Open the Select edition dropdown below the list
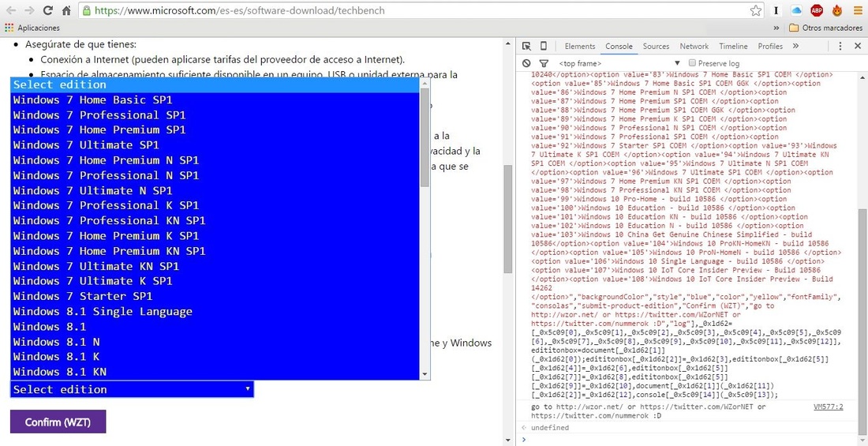 click(132, 389)
